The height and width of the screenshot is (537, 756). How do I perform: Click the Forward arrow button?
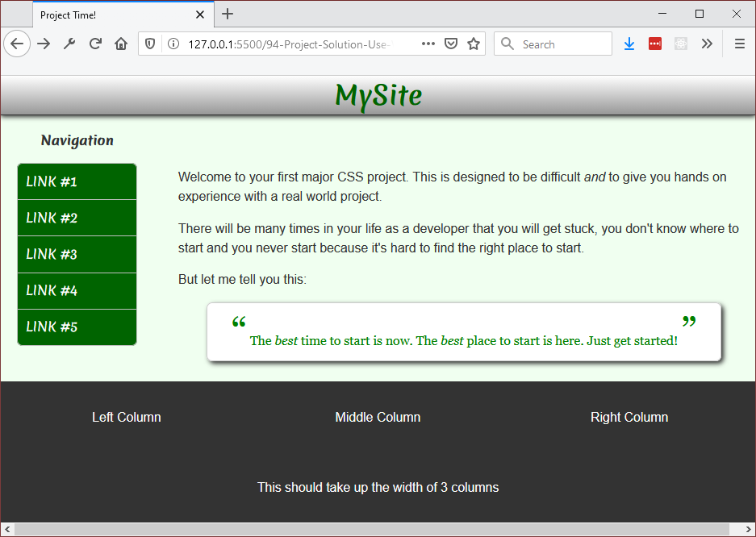pyautogui.click(x=44, y=44)
